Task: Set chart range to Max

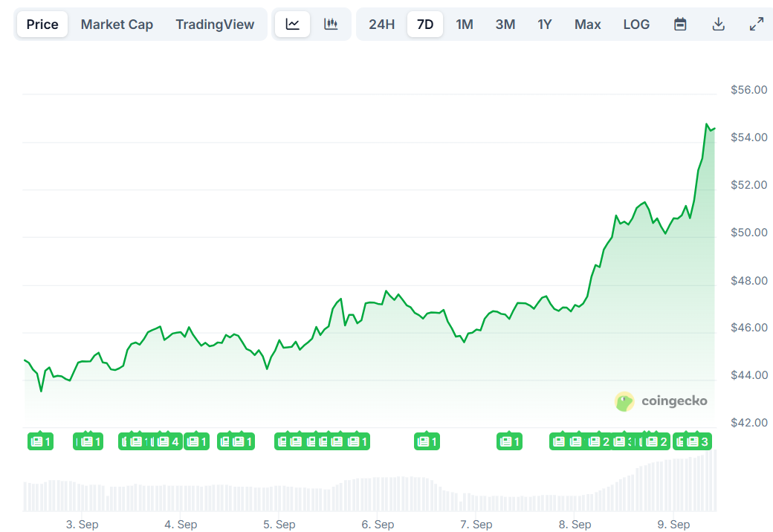Action: point(587,24)
